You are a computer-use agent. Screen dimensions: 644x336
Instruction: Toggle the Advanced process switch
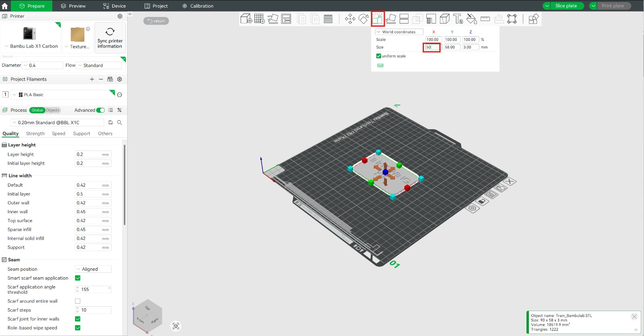tap(101, 110)
